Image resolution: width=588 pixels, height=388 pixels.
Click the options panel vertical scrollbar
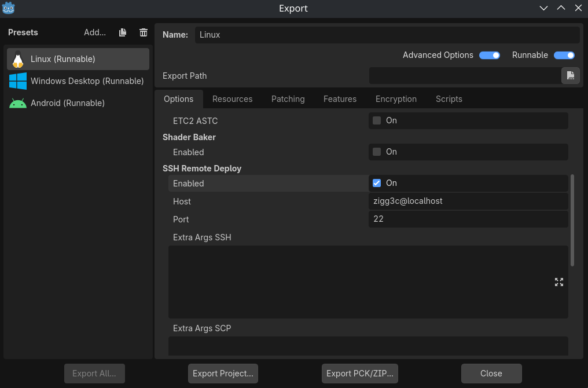tap(572, 220)
